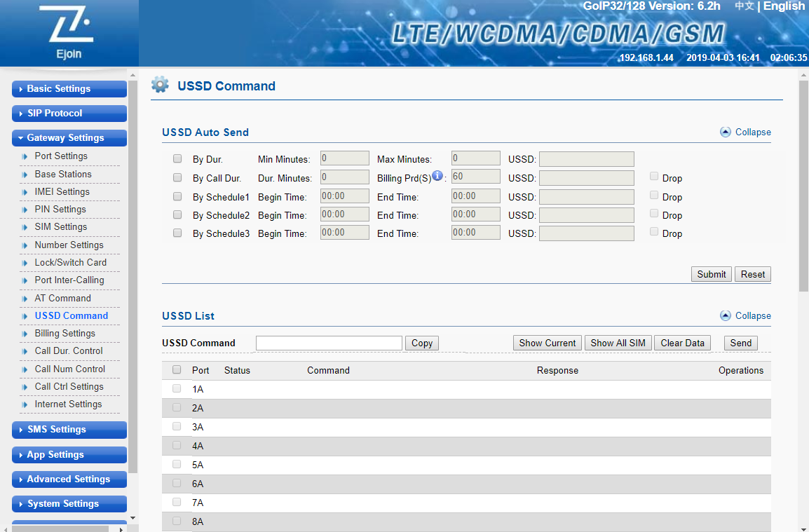Expand the Basic Settings section
This screenshot has height=532, width=809.
(x=69, y=89)
